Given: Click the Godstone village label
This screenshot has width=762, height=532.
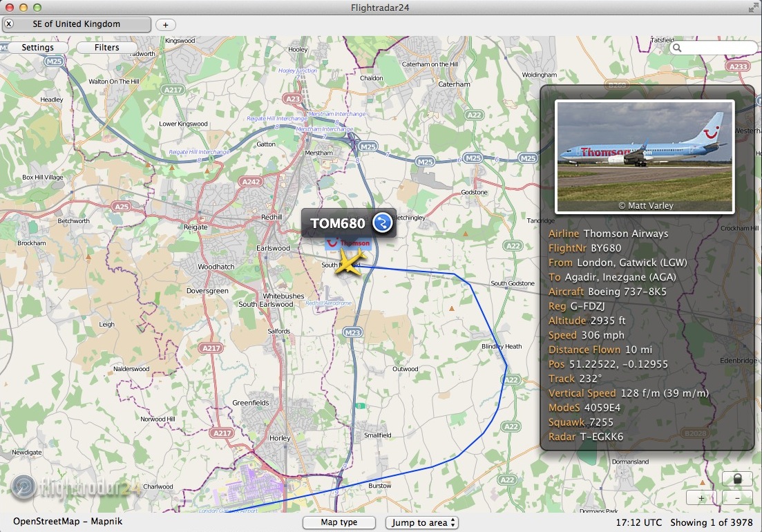Looking at the screenshot, I should [474, 192].
